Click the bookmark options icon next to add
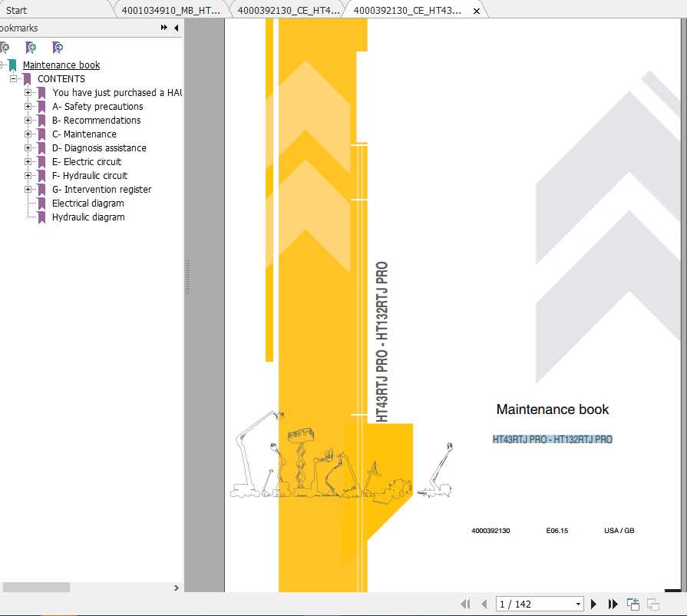This screenshot has width=687, height=616. (x=58, y=47)
